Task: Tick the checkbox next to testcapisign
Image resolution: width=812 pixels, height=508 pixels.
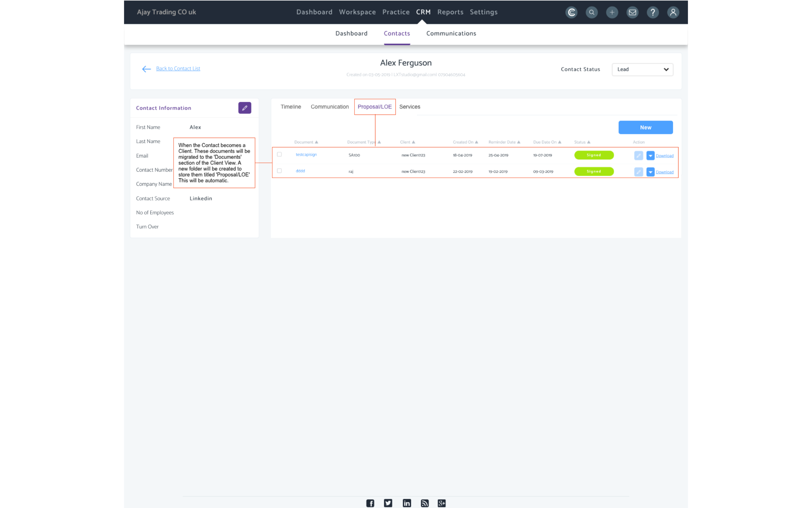Action: coord(280,155)
